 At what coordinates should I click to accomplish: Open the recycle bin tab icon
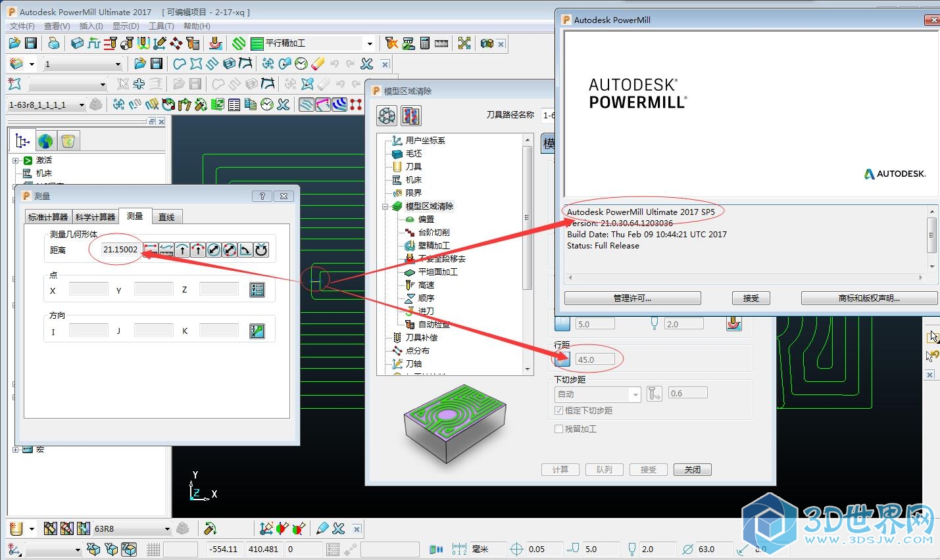(68, 141)
